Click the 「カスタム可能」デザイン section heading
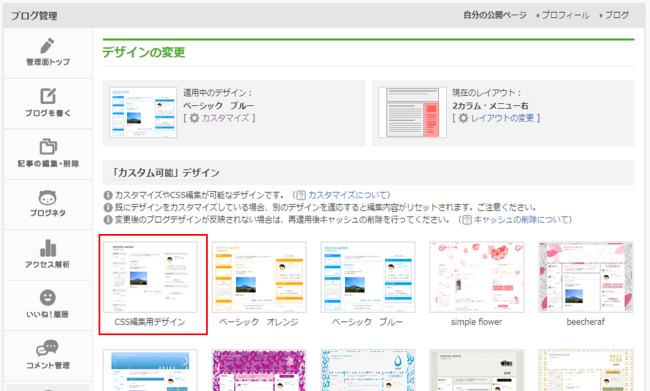 pos(166,172)
